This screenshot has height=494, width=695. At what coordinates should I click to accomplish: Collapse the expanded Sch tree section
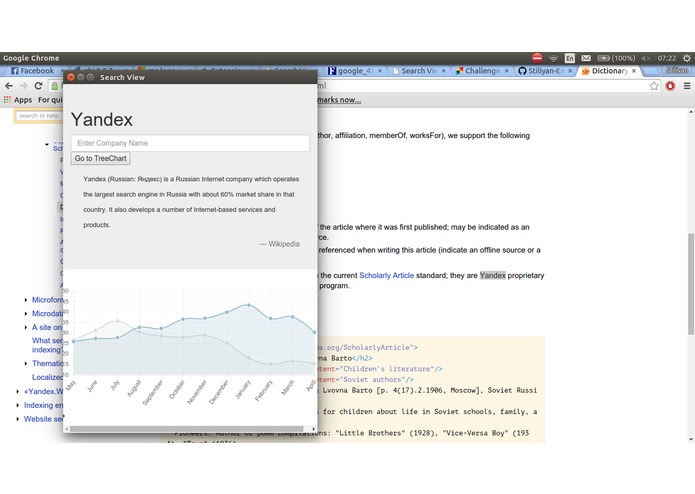(x=47, y=144)
